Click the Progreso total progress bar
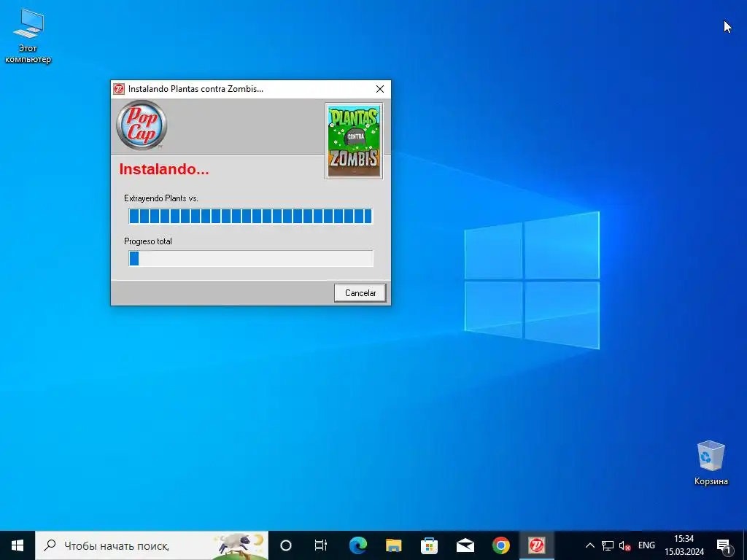 251,259
